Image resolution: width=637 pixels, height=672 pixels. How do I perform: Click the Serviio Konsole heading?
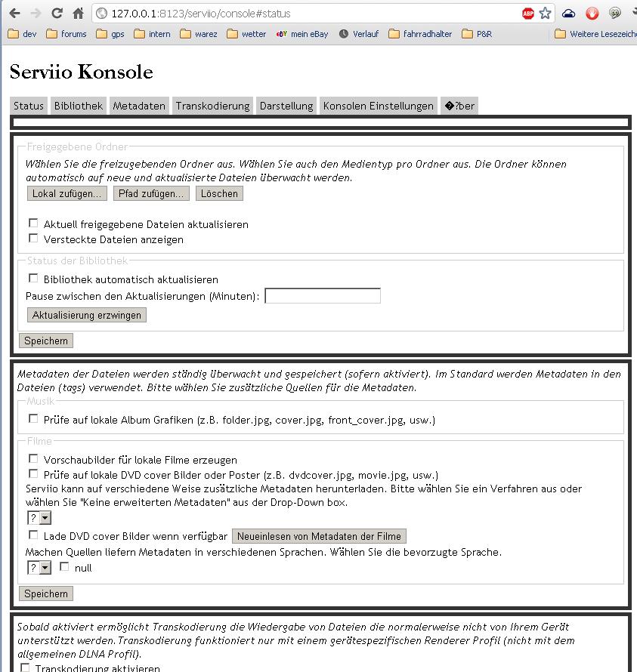pos(81,72)
